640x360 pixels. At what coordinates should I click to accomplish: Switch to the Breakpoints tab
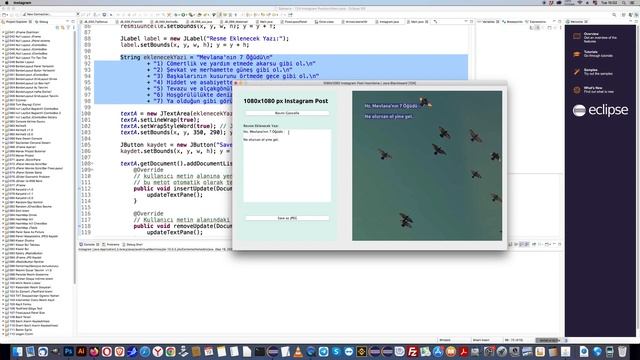pyautogui.click(x=513, y=22)
